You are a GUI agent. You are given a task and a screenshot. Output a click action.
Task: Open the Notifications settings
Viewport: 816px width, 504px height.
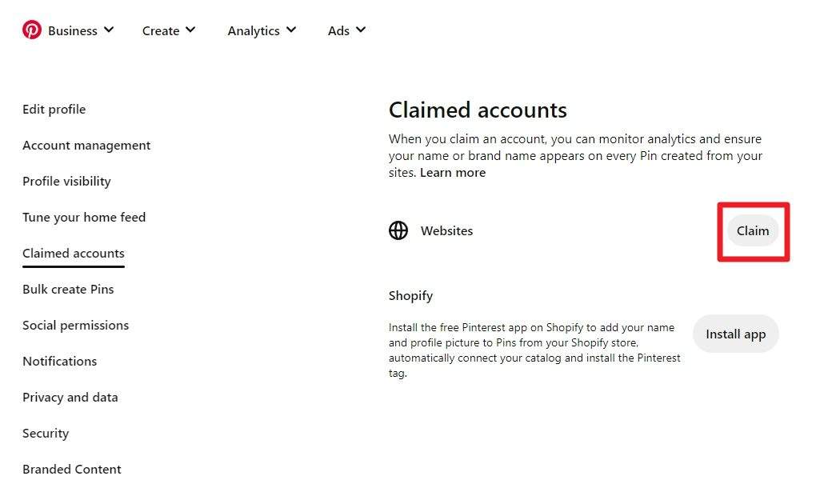60,362
